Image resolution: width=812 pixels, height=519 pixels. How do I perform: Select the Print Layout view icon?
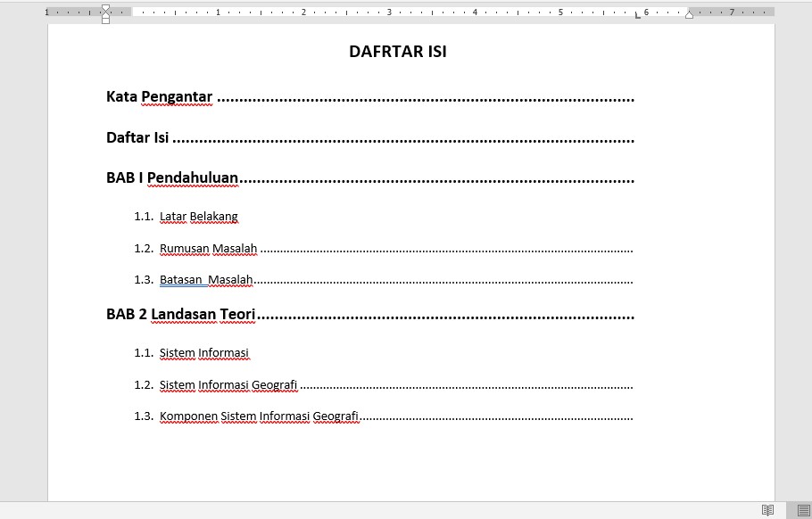(x=801, y=509)
